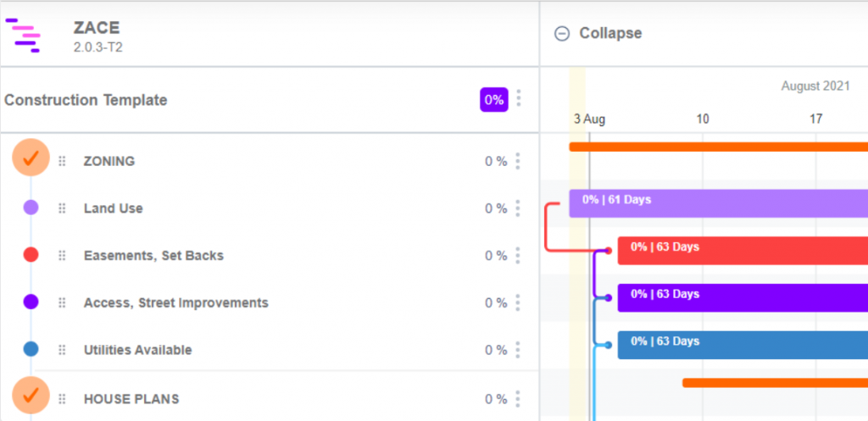The width and height of the screenshot is (868, 421).
Task: Open Utilities Available row kebab menu
Action: click(x=518, y=350)
